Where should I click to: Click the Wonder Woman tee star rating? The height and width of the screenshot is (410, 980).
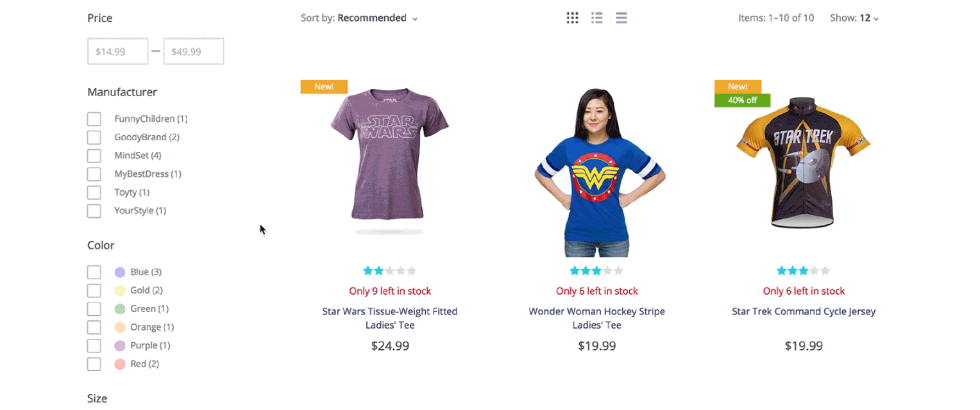pos(596,271)
